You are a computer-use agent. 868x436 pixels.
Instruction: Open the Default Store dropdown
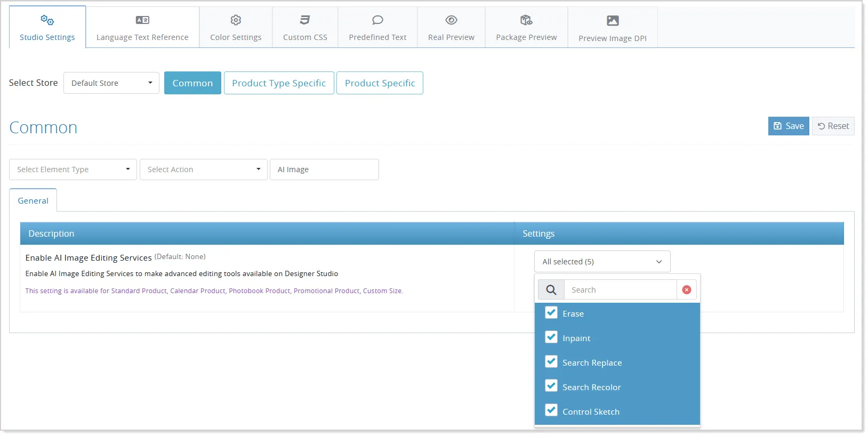(x=111, y=83)
